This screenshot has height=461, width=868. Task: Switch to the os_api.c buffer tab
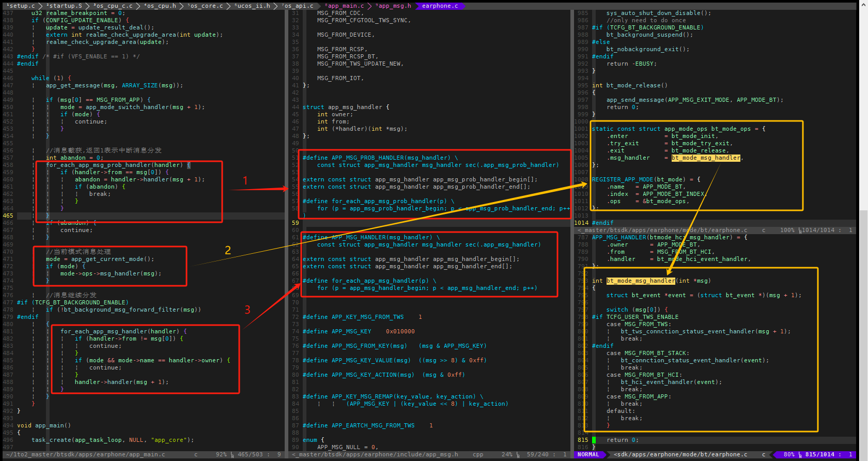[x=298, y=6]
